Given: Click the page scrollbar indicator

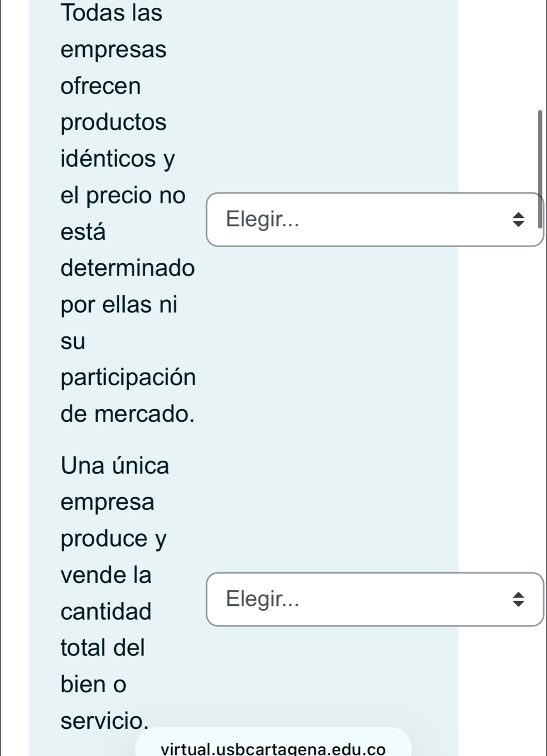Looking at the screenshot, I should 540,168.
